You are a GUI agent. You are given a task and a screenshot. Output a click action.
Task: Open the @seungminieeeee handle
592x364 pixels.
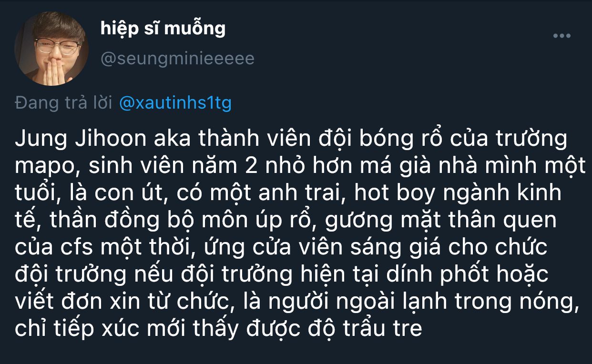click(x=177, y=59)
